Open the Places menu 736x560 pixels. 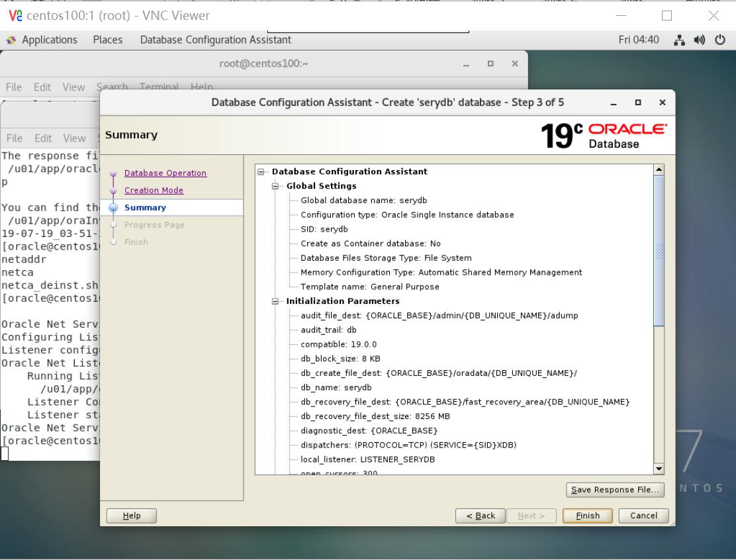pos(107,40)
